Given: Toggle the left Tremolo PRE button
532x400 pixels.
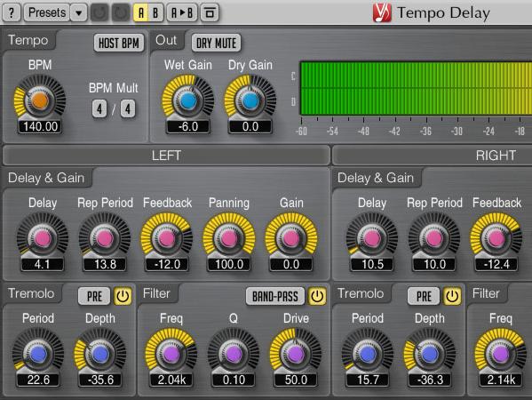Looking at the screenshot, I should (94, 296).
